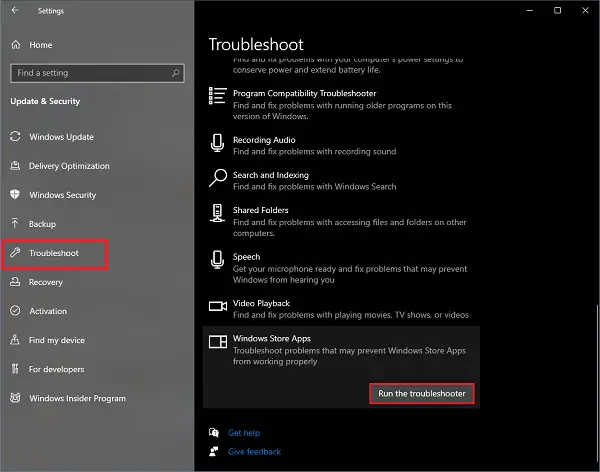Click the Update & Security heading

click(45, 101)
